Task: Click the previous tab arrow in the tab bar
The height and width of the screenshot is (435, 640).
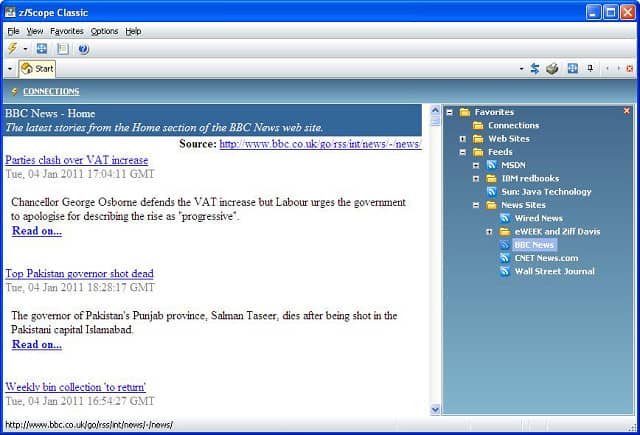Action: 607,69
